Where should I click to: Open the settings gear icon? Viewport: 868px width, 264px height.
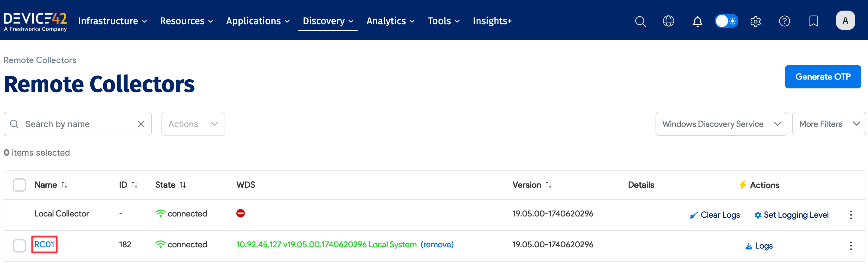(x=756, y=21)
